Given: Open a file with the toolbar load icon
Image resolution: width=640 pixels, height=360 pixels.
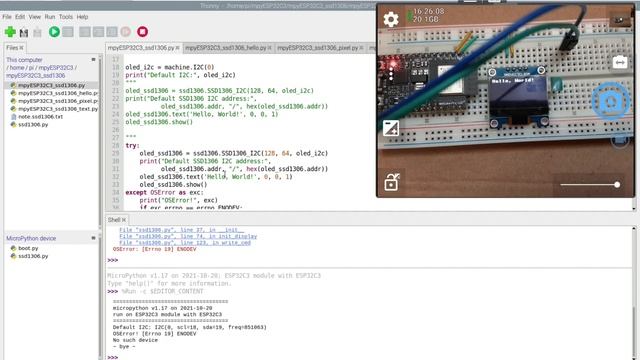Looking at the screenshot, I should click(24, 32).
